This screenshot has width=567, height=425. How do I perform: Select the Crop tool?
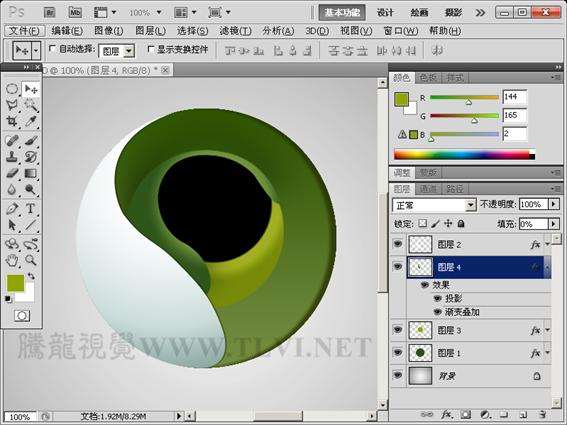(x=12, y=121)
